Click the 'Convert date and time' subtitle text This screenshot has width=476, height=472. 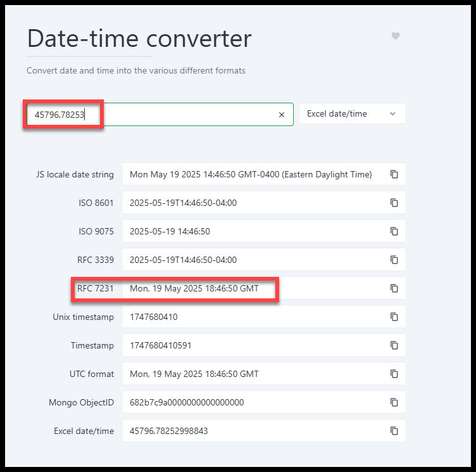[x=136, y=70]
